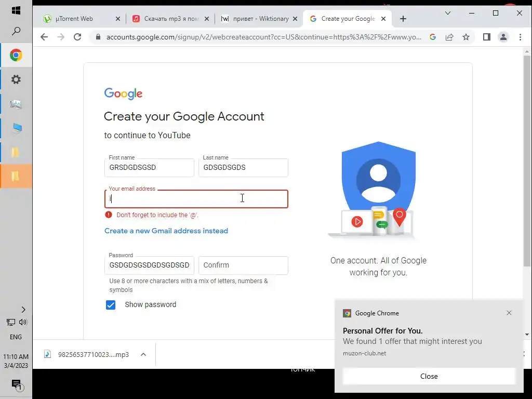Image resolution: width=532 pixels, height=399 pixels.
Task: Click the error icon beside the '@' warning
Action: point(109,215)
